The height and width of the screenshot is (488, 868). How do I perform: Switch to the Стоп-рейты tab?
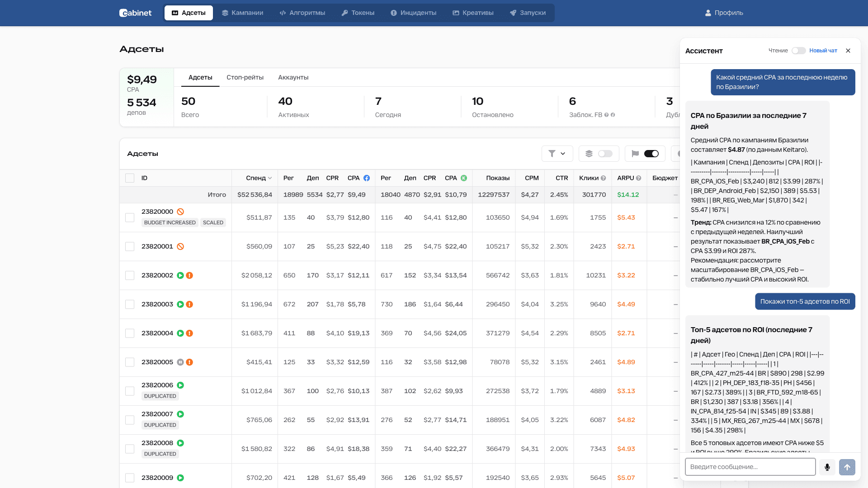(x=245, y=77)
